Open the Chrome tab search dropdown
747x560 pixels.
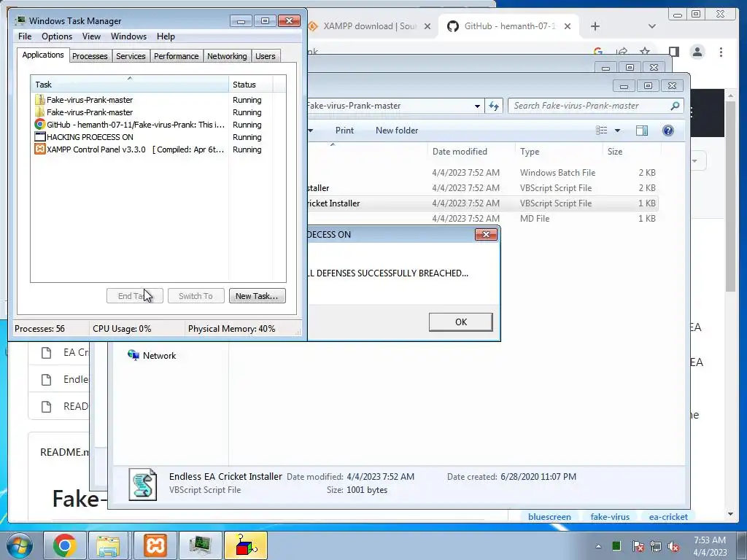652,26
